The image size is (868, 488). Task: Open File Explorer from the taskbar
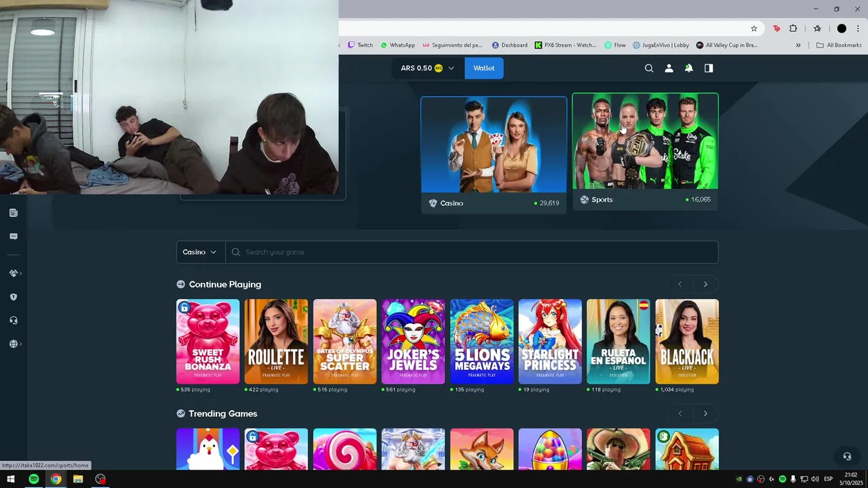coord(78,479)
